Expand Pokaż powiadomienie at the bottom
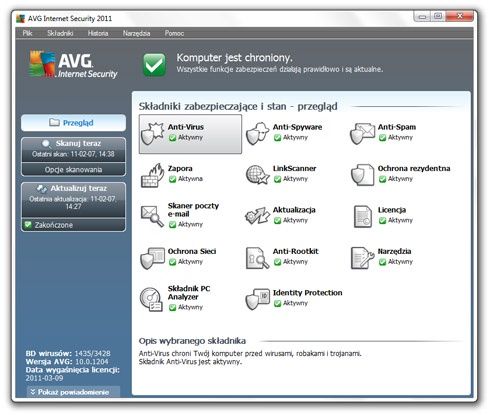The height and width of the screenshot is (415, 490). tap(73, 392)
